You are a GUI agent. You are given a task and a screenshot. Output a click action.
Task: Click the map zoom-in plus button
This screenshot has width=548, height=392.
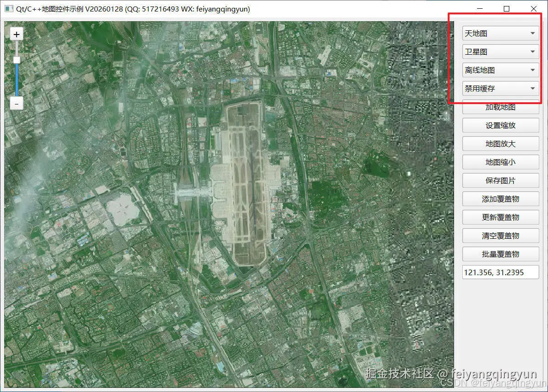[x=17, y=34]
